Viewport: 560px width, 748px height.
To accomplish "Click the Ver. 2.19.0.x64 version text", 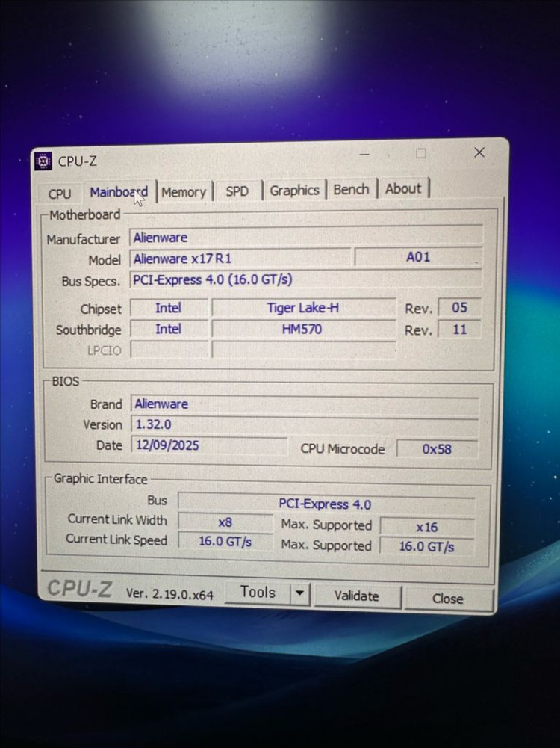I will click(169, 594).
